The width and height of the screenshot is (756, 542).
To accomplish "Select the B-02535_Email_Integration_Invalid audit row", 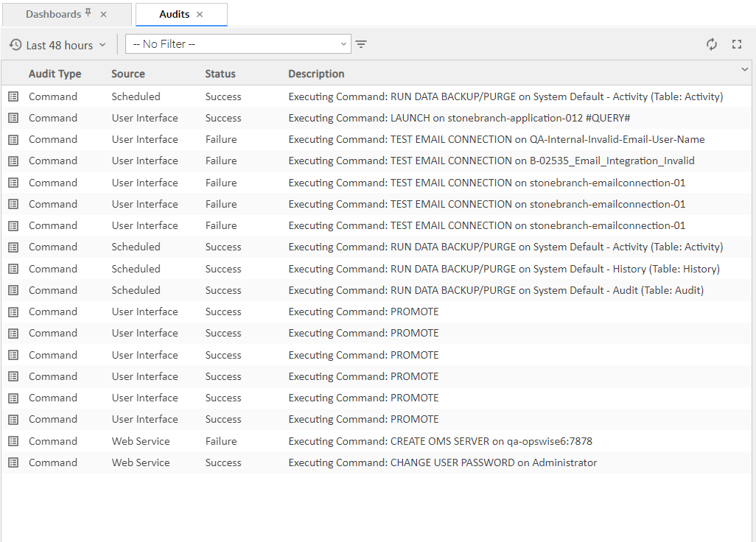I will point(491,161).
